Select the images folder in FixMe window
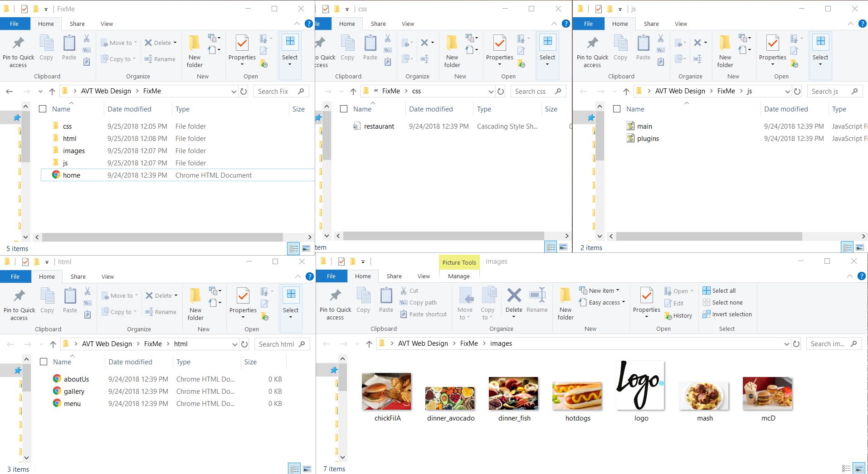The width and height of the screenshot is (868, 474). [73, 150]
